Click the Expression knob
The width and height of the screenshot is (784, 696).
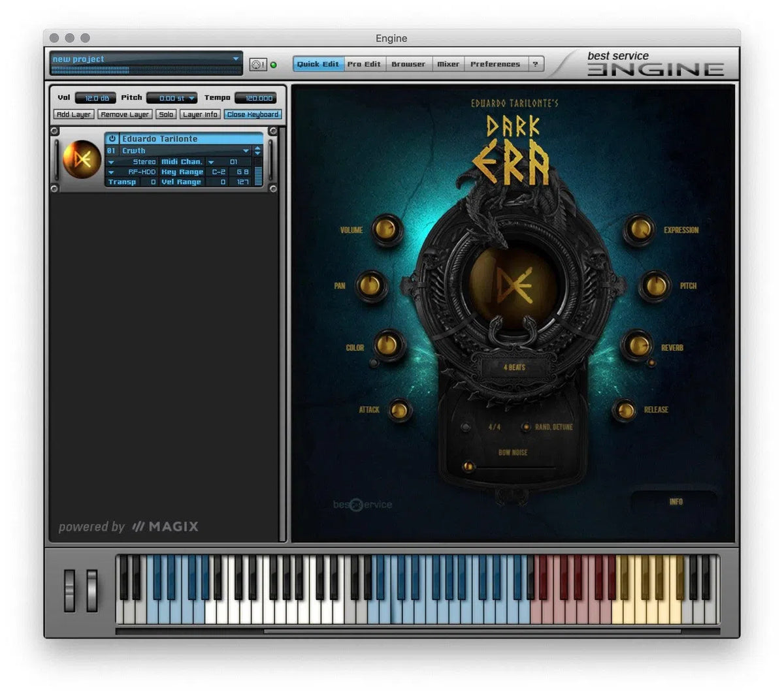[x=638, y=230]
